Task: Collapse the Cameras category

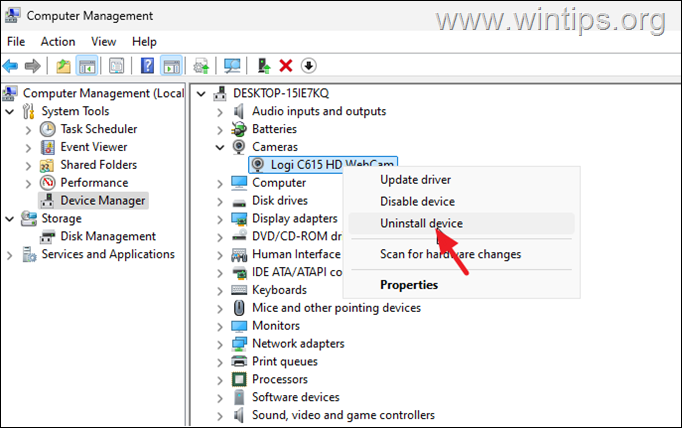Action: click(220, 147)
